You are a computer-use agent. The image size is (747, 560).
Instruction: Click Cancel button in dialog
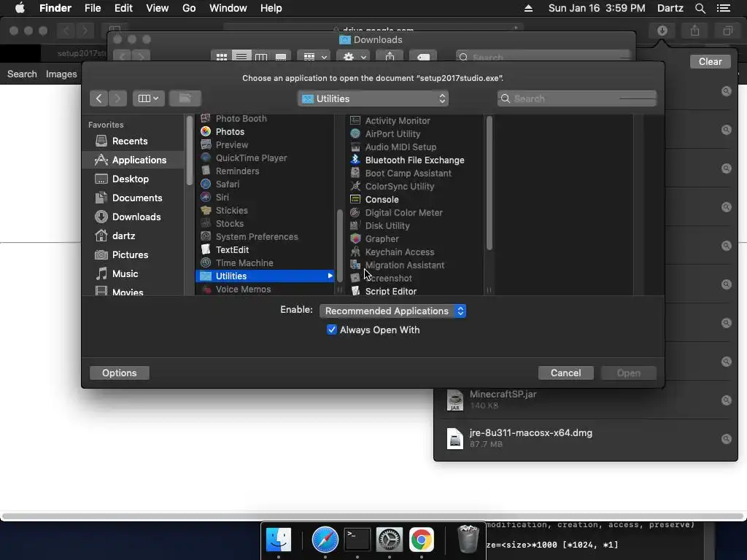pos(565,373)
